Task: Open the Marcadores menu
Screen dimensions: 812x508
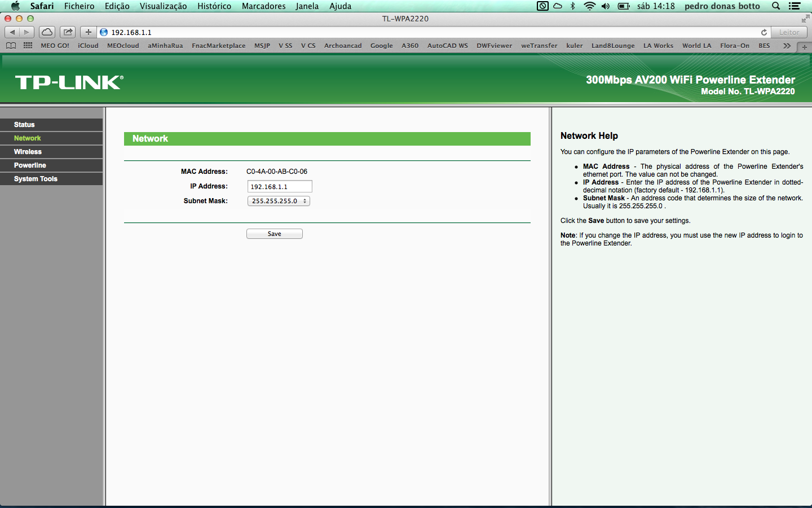Action: (x=264, y=6)
